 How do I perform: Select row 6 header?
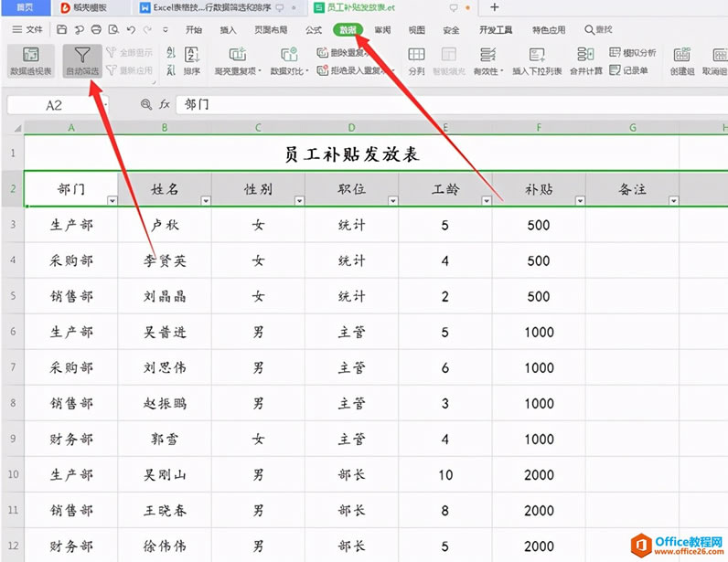click(13, 332)
